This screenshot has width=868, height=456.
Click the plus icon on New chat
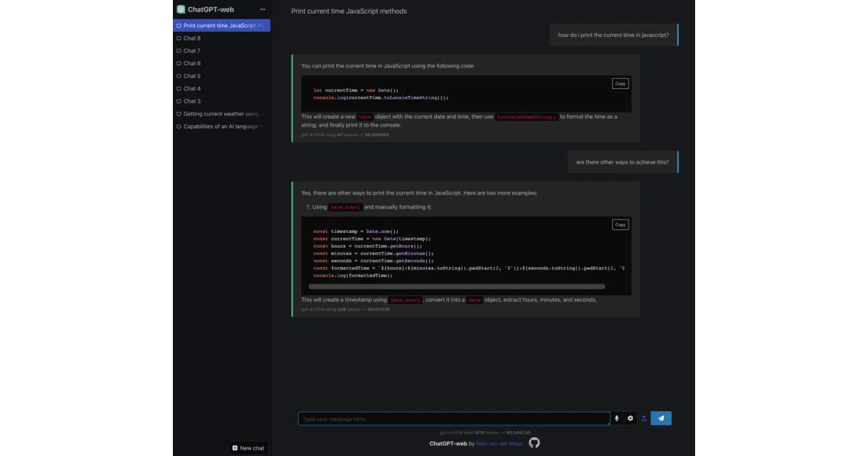tap(235, 448)
